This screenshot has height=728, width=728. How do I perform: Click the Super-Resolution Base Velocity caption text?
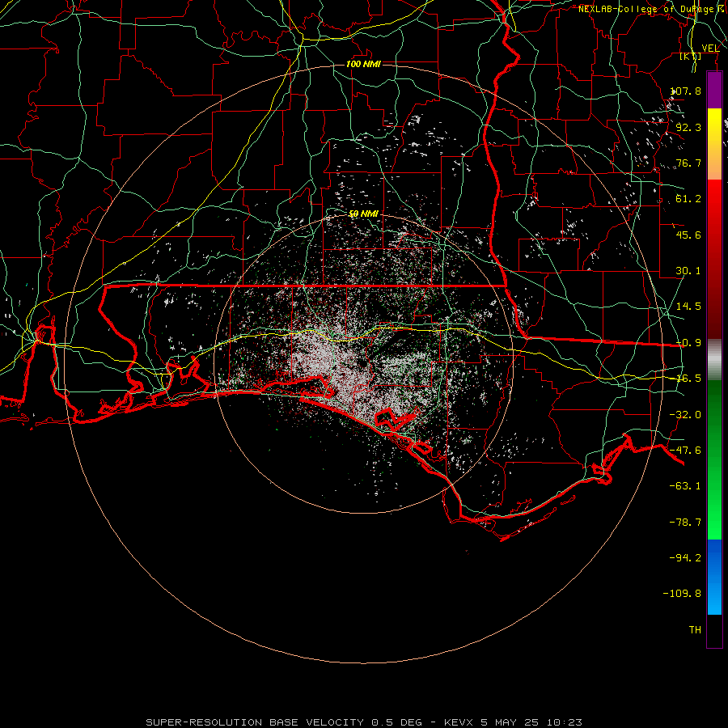pos(364,722)
